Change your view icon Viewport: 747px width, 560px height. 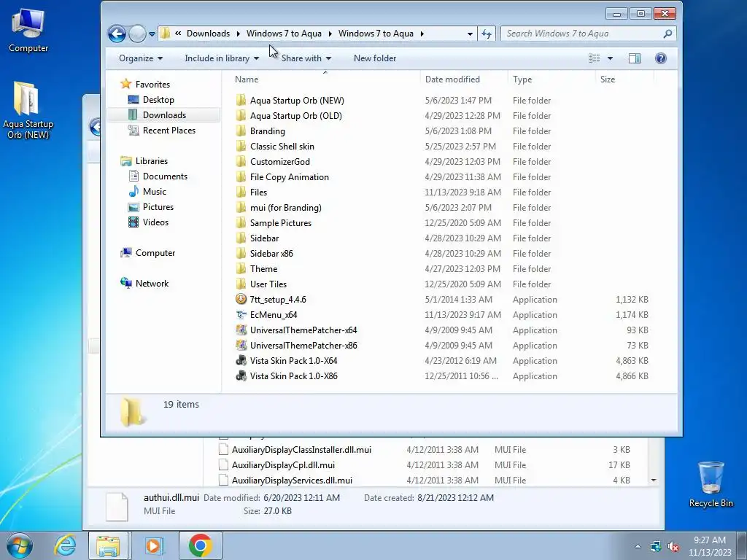(594, 58)
